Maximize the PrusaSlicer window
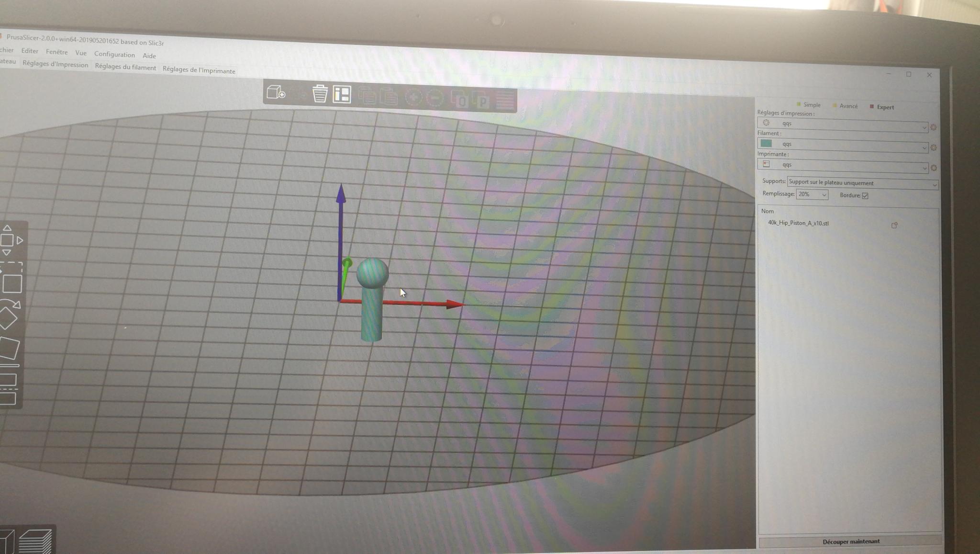Viewport: 980px width, 554px height. click(x=908, y=74)
